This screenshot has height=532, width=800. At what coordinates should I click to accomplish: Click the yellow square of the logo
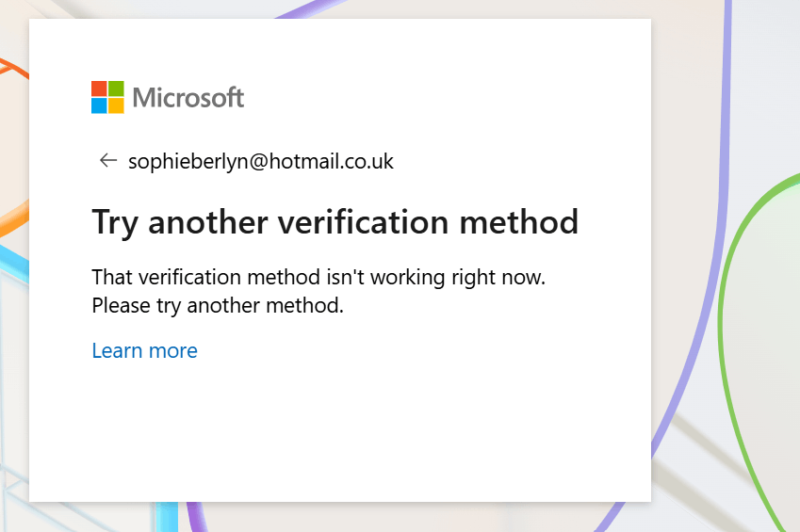tap(116, 105)
